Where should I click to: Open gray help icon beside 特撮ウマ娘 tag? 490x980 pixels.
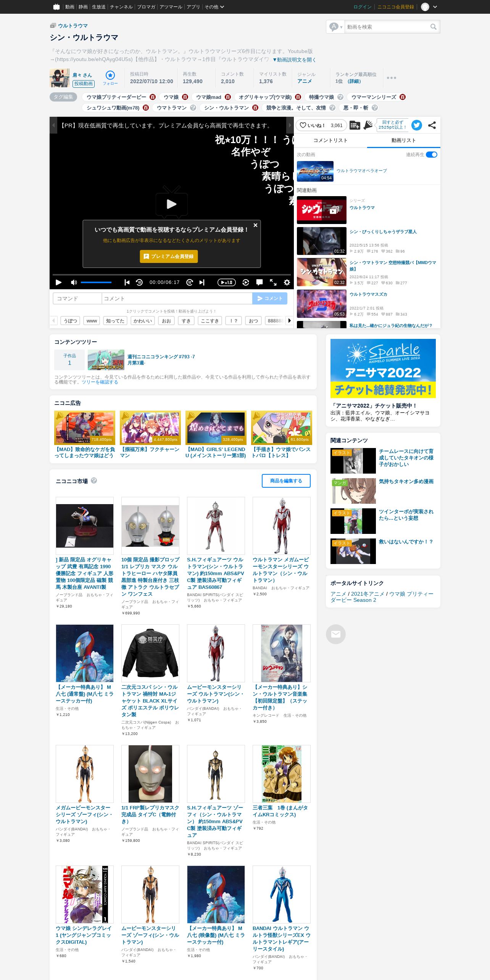pyautogui.click(x=340, y=97)
